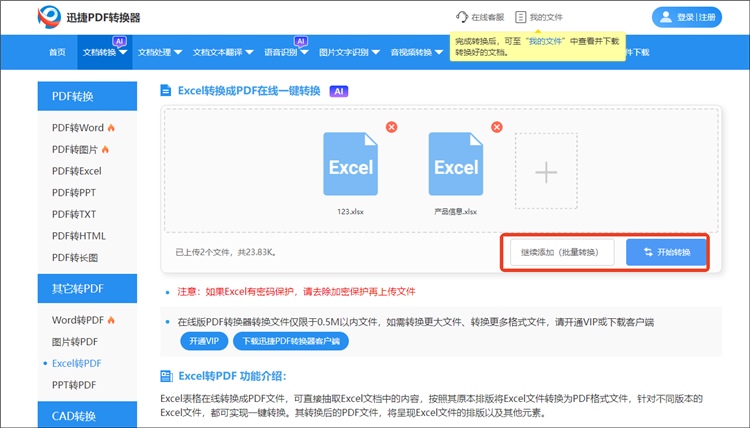This screenshot has width=750, height=428.
Task: Open the 音视频转换 nav menu
Action: pos(417,52)
